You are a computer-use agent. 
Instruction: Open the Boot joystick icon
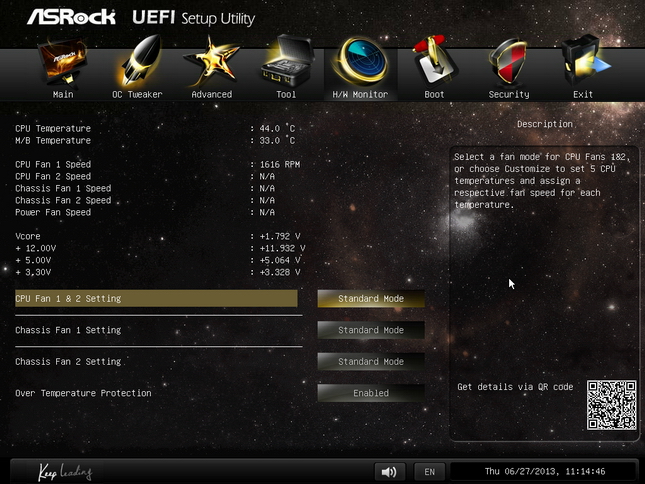434,61
